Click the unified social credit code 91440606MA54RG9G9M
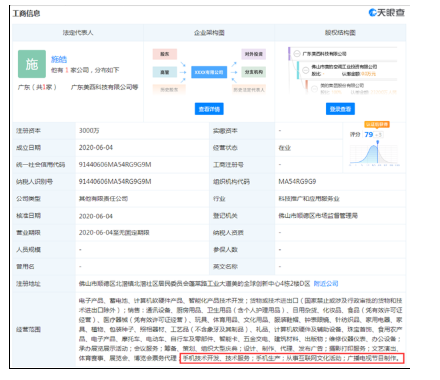 coord(115,165)
